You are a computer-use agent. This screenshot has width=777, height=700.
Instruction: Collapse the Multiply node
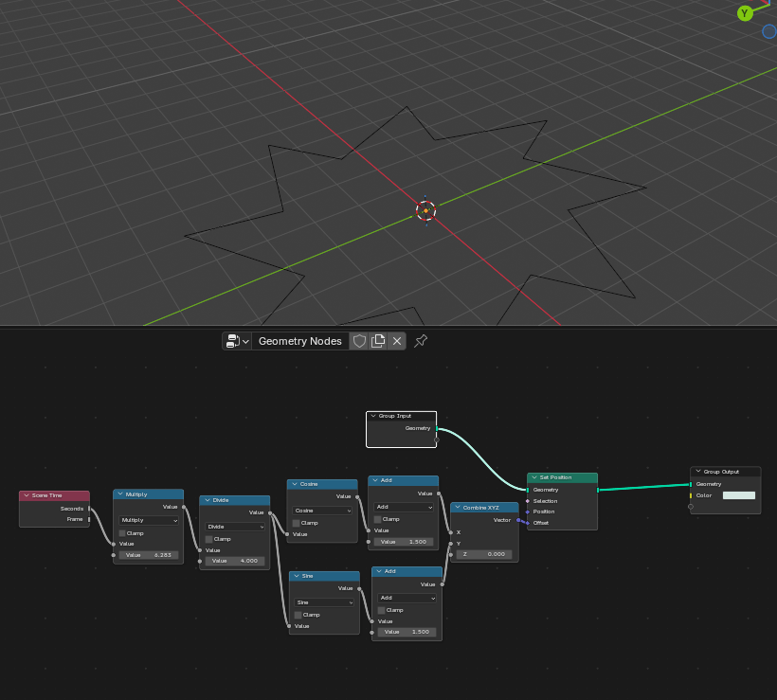120,494
